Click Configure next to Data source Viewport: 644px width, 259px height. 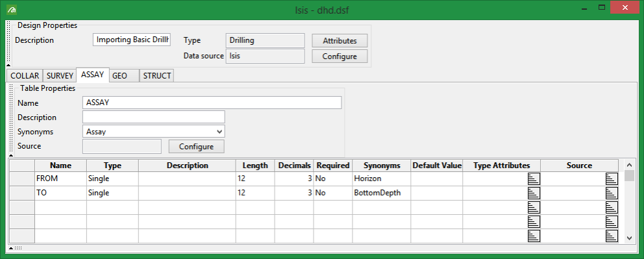(340, 56)
